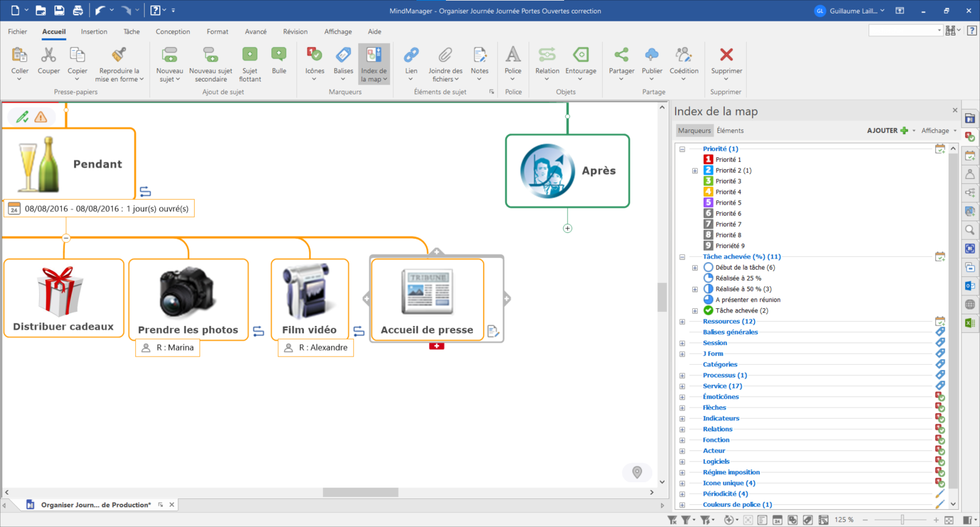The image size is (980, 527).
Task: Insert a Bulle callout
Action: (279, 55)
